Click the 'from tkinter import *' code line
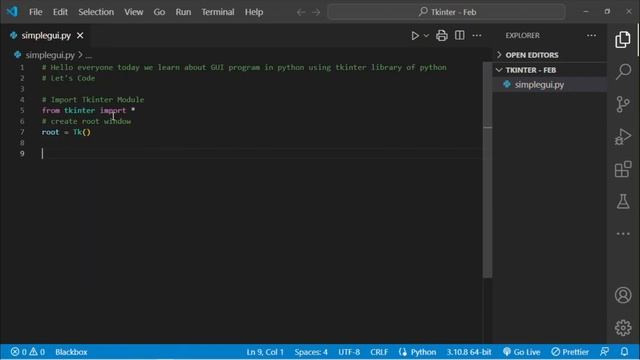The image size is (640, 360). coord(88,110)
